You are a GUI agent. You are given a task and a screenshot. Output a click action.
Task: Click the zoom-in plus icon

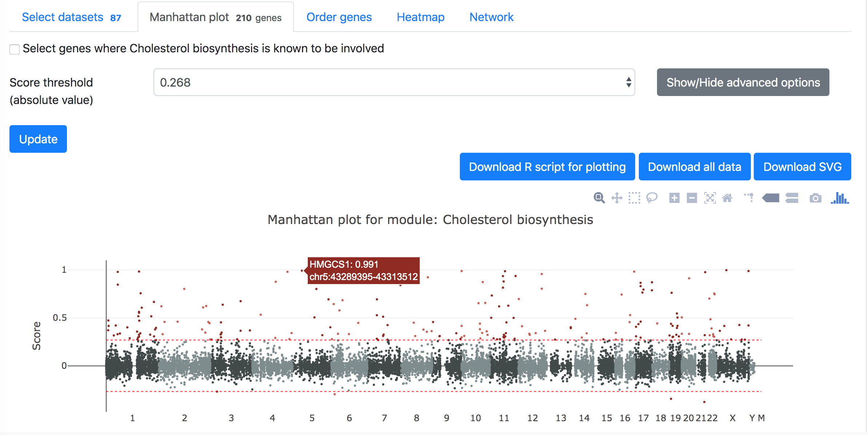click(x=669, y=197)
